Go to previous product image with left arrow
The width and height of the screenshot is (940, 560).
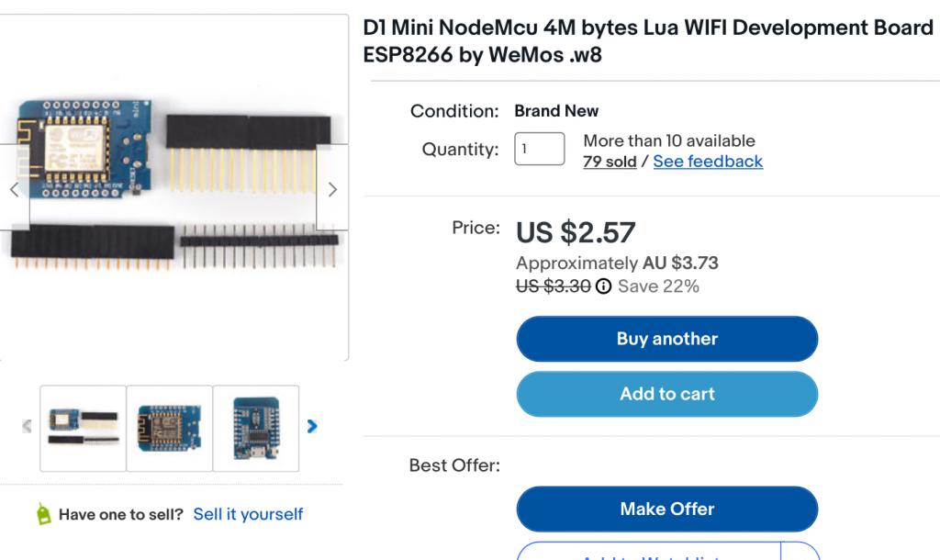point(14,189)
